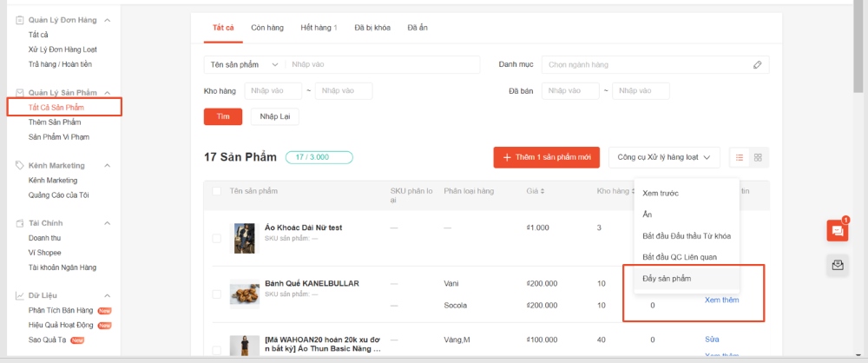
Task: Click the Quản Lý Sản Phẩm bag icon
Action: 19,93
